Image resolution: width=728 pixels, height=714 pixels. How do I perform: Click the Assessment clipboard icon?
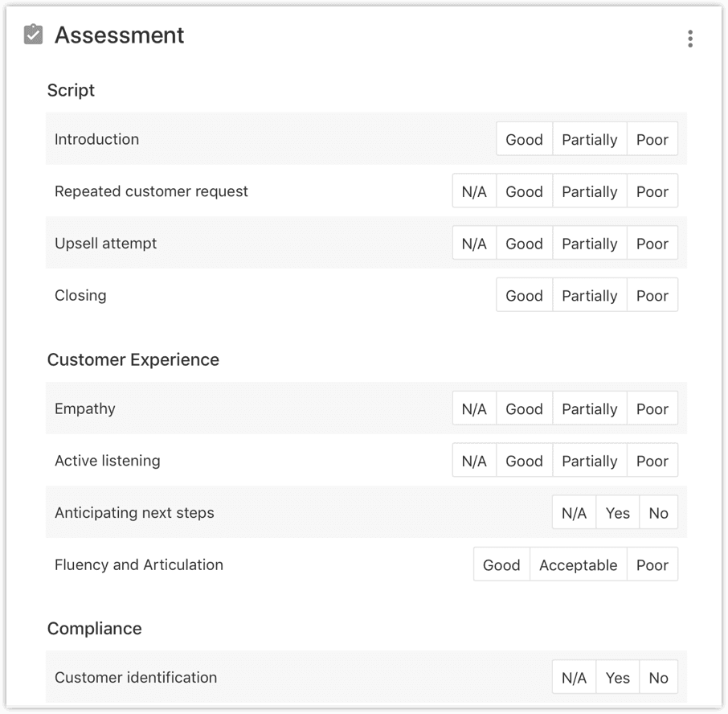(33, 34)
